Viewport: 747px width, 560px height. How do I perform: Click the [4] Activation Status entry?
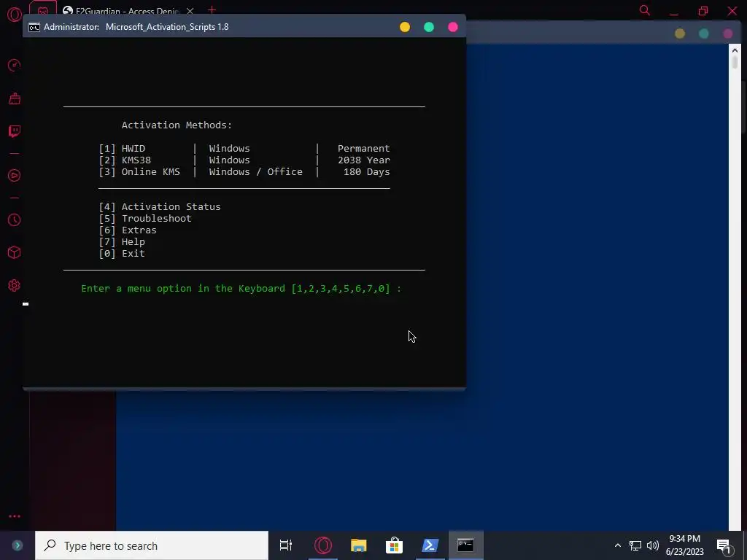[x=160, y=206]
